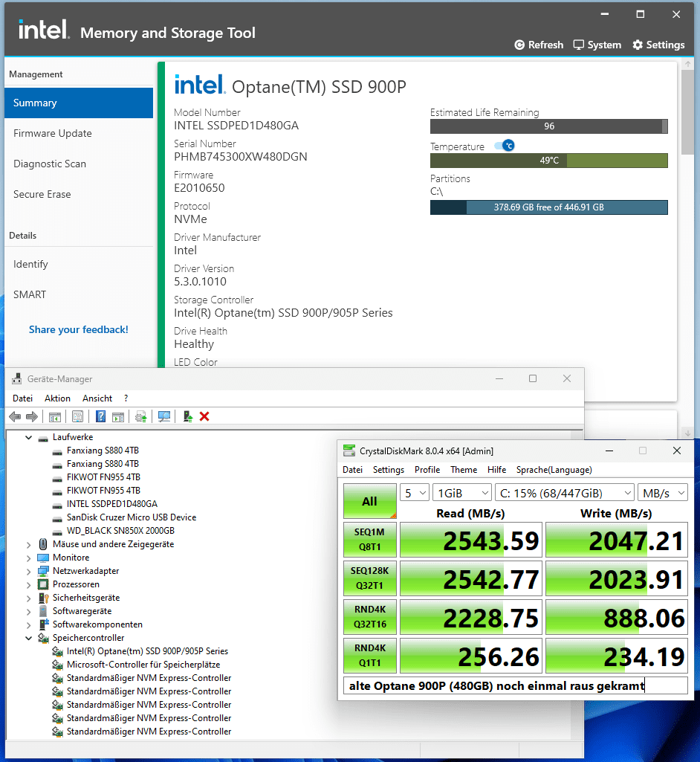Expand the Monitore node
This screenshot has width=700, height=762.
pyautogui.click(x=29, y=558)
